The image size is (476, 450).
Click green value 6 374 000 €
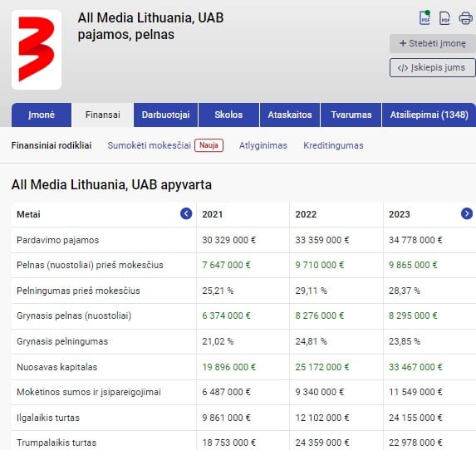[227, 315]
